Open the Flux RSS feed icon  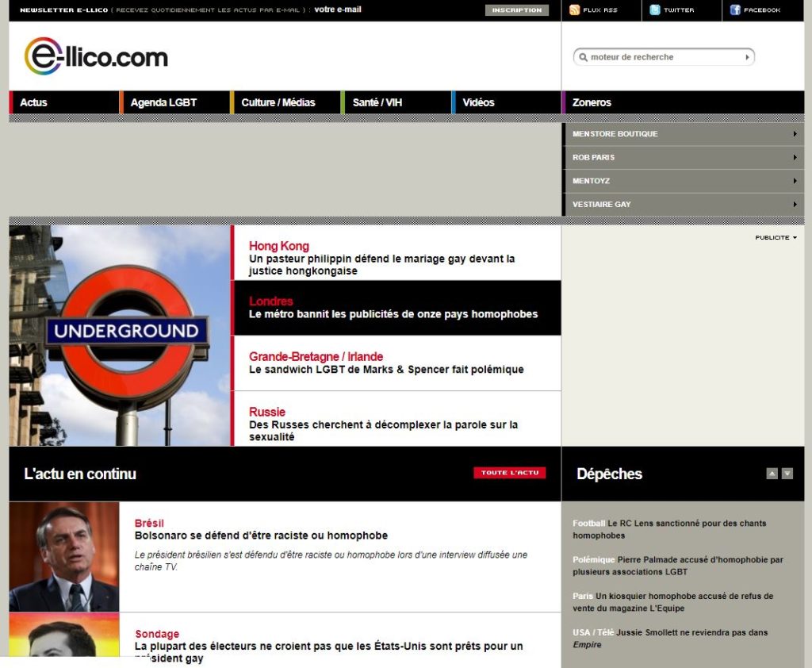point(574,10)
